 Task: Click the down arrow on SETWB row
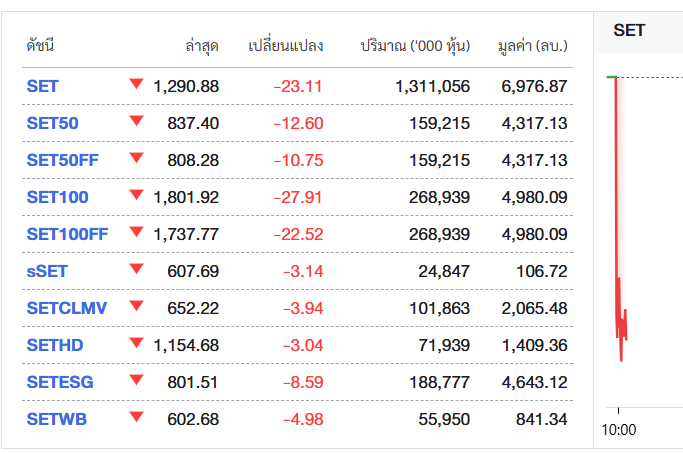(137, 417)
